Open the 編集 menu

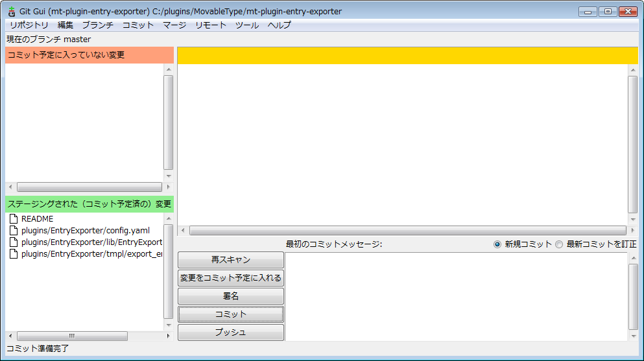coord(66,25)
